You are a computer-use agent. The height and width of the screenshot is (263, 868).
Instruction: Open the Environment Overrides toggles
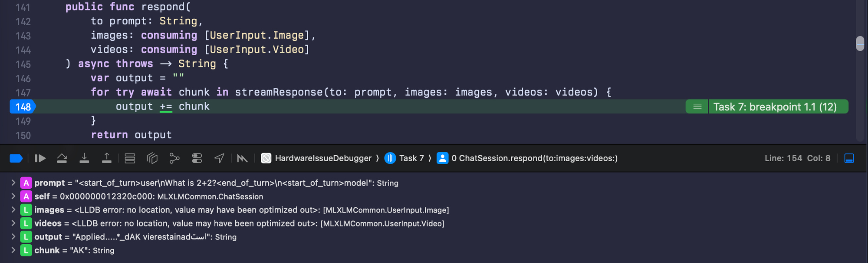point(197,158)
